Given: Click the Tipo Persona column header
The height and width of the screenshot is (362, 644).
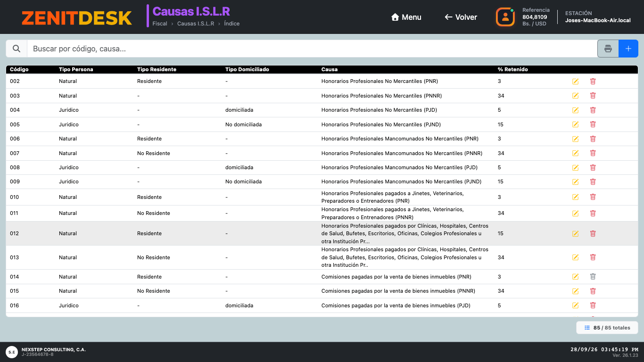Looking at the screenshot, I should [x=76, y=69].
